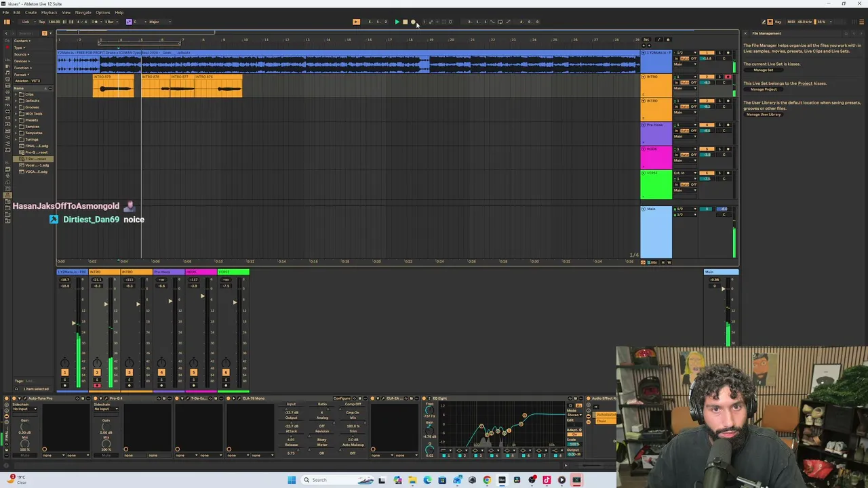The width and height of the screenshot is (868, 488).
Task: Toggle Automation Mode icon below the track list
Action: point(644,262)
